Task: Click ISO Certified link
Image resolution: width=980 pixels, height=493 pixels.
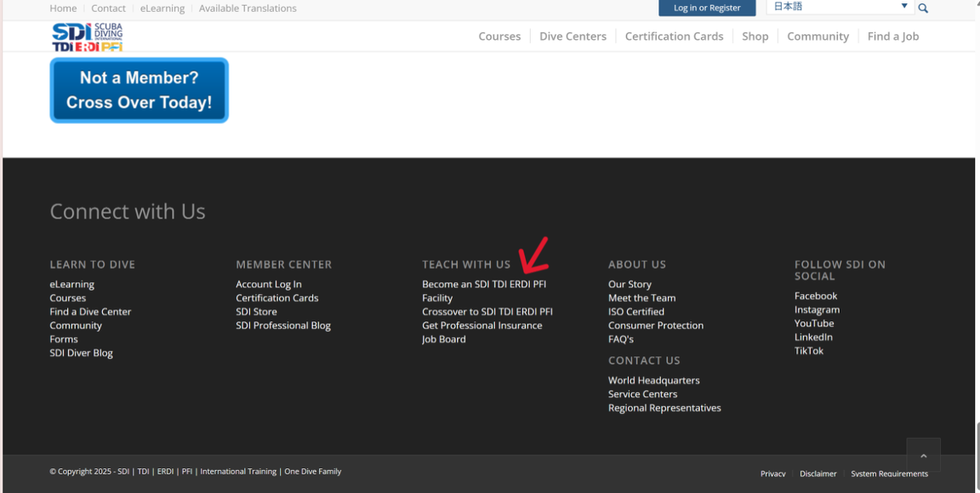Action: (x=636, y=312)
